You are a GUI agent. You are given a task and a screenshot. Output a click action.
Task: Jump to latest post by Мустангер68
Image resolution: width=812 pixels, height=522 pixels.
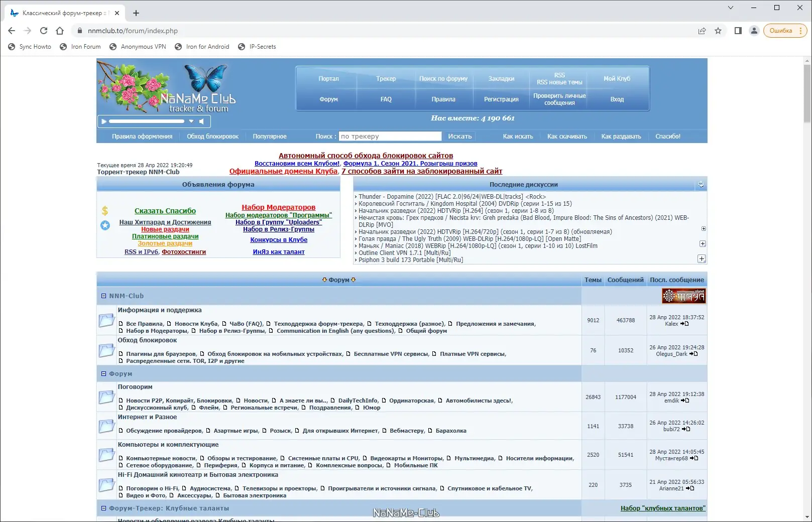tap(694, 458)
